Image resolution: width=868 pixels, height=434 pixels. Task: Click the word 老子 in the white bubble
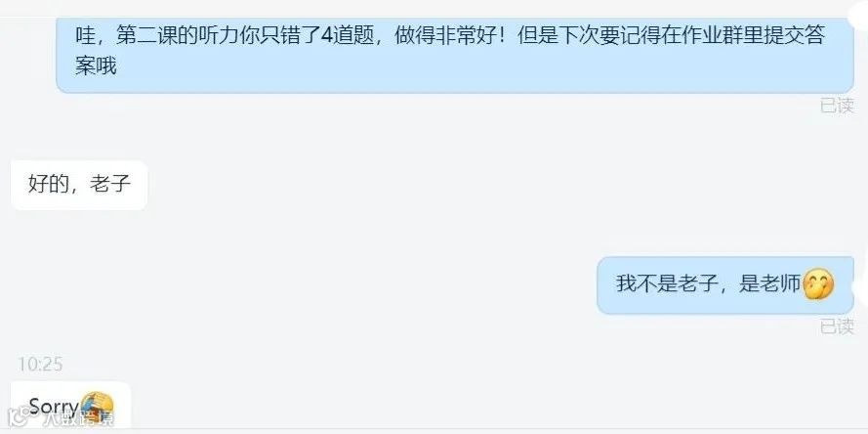(x=110, y=184)
